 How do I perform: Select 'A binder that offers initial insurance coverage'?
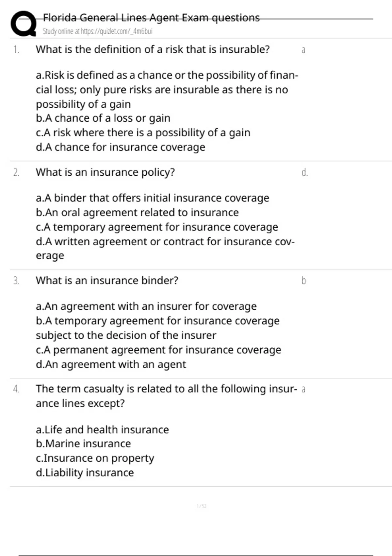point(152,198)
